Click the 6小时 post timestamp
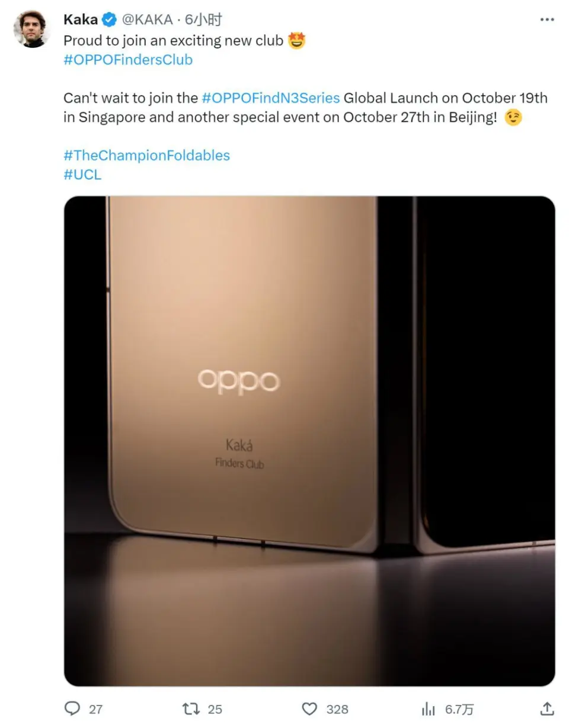Image resolution: width=569 pixels, height=728 pixels. click(x=203, y=20)
